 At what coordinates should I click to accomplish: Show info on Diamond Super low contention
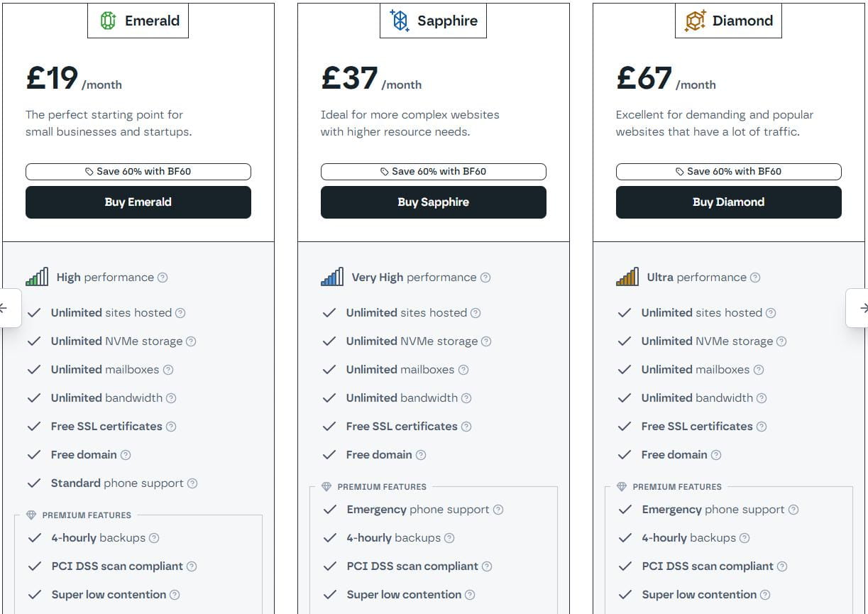(765, 595)
